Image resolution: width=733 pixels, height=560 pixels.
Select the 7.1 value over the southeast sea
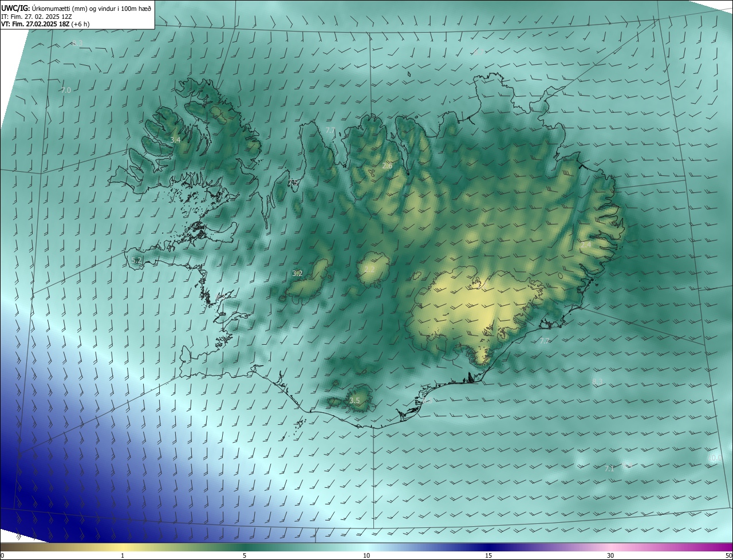point(609,468)
